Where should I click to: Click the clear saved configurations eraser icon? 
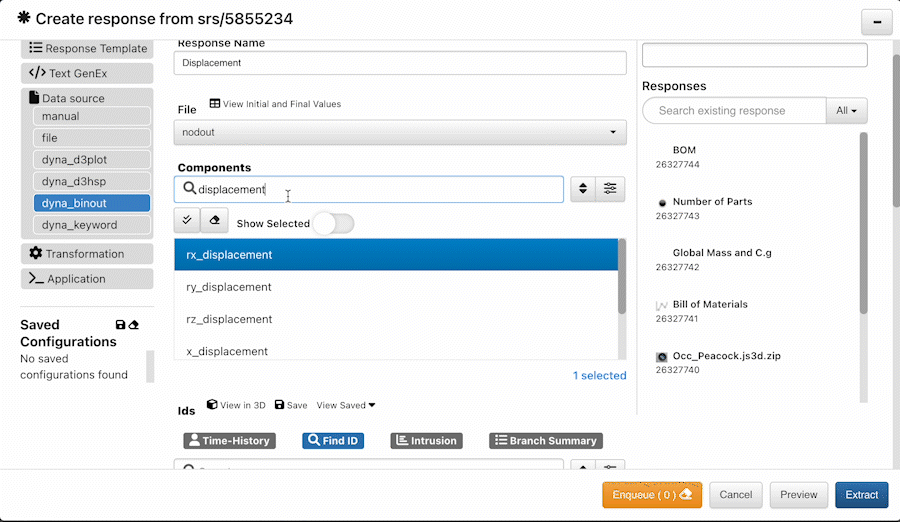134,325
